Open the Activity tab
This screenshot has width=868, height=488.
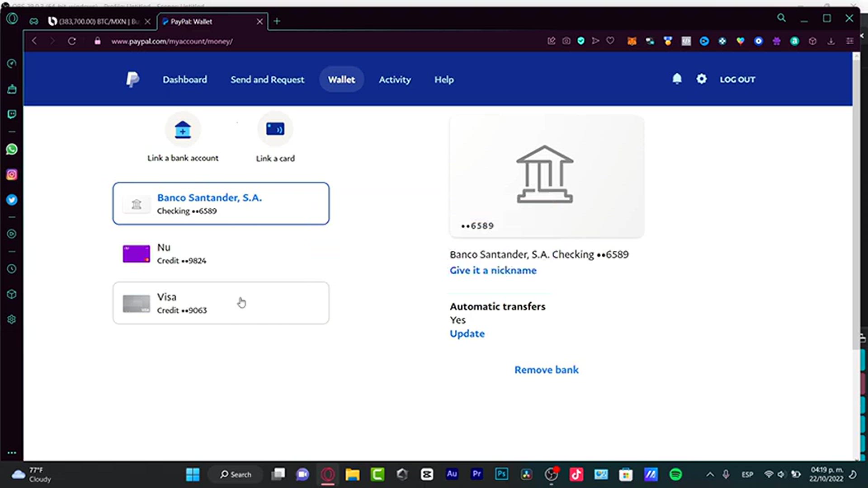pos(395,80)
